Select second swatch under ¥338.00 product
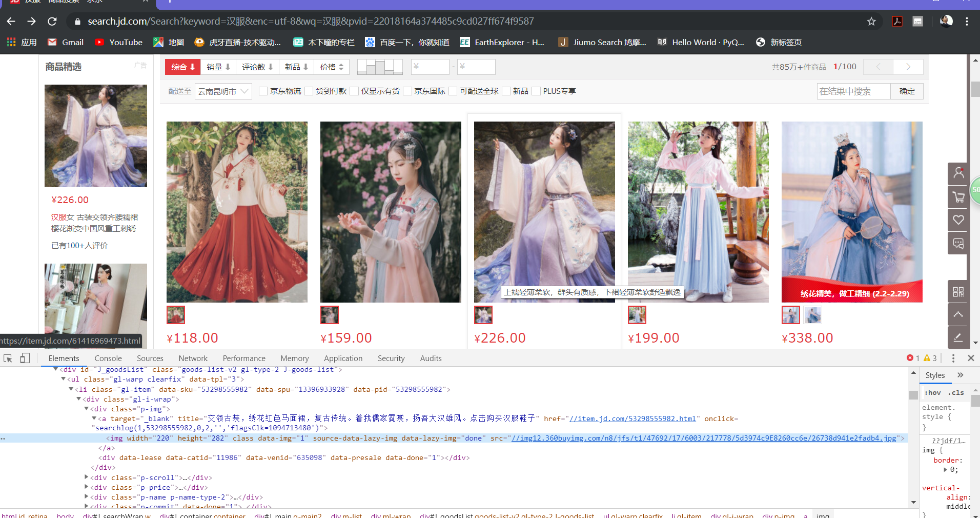980x518 pixels. 812,315
